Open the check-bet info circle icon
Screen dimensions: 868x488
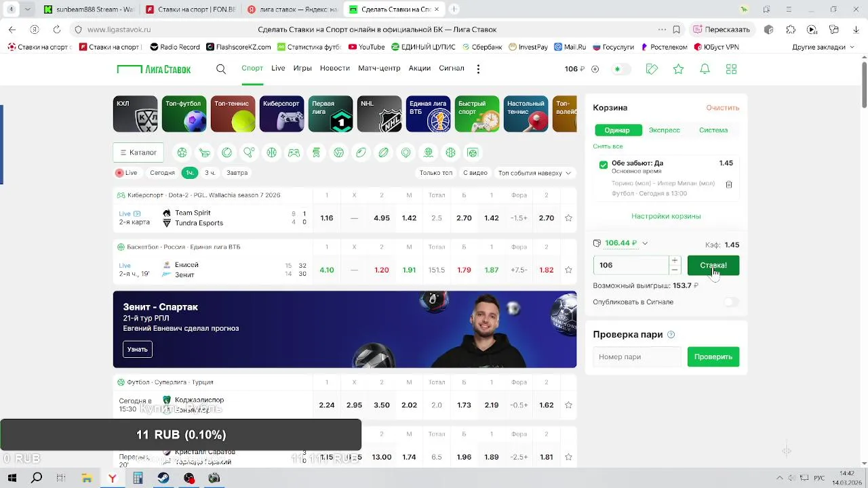coord(671,335)
